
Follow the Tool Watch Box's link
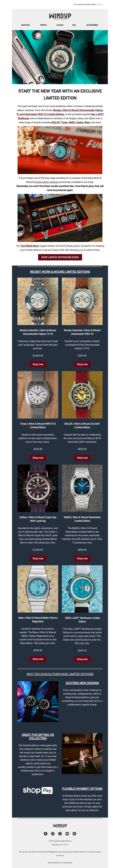30,246
